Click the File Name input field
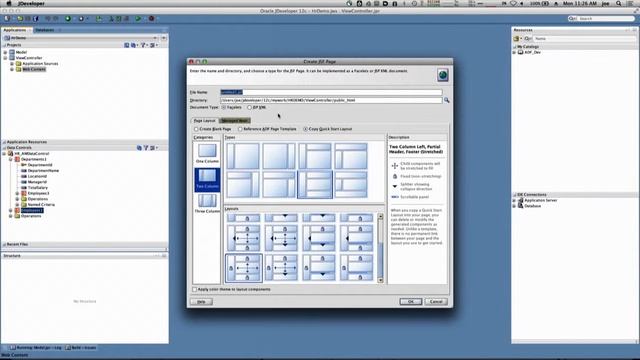640x360 pixels. coord(331,92)
